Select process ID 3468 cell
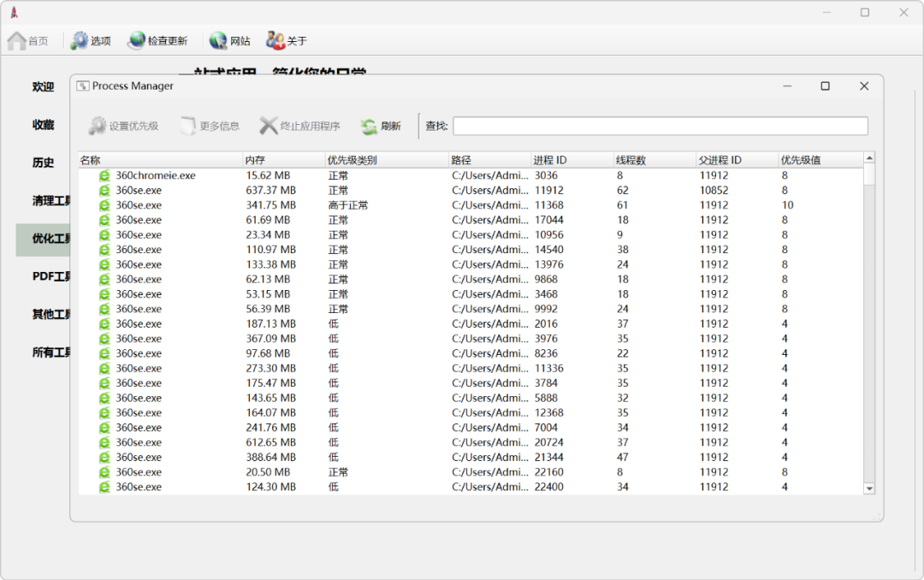This screenshot has height=580, width=924. pos(546,293)
